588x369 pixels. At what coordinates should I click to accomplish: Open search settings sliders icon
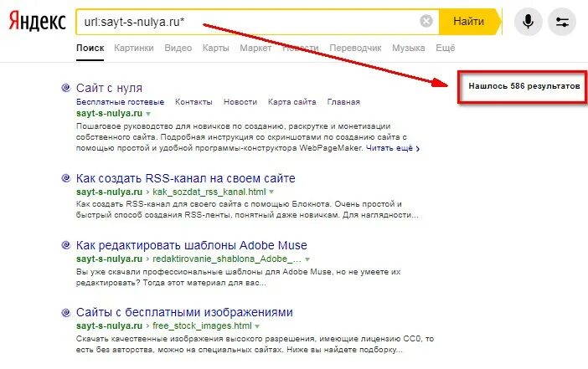click(x=562, y=22)
